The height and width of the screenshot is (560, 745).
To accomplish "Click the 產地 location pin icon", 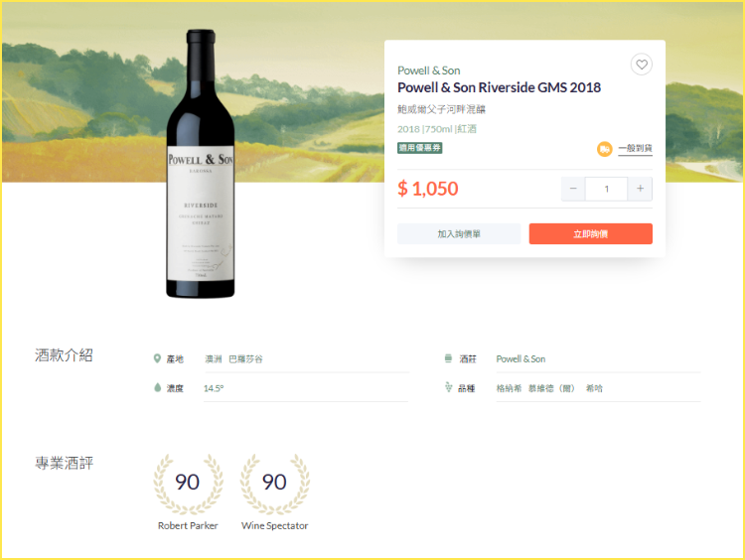I will pos(157,358).
